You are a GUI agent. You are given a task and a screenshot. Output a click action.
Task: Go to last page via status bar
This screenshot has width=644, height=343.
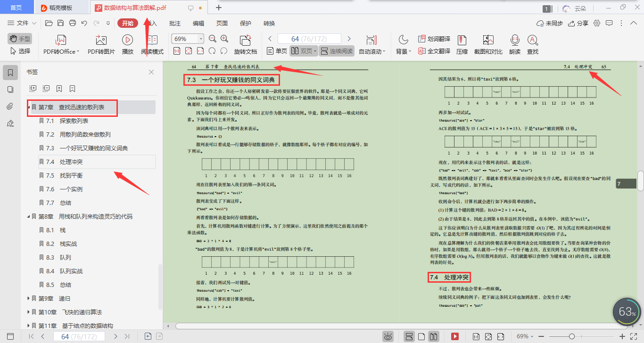point(127,336)
